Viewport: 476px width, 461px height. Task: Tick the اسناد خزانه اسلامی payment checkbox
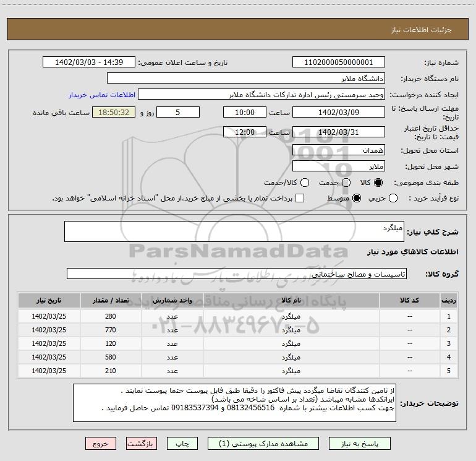tap(300, 198)
